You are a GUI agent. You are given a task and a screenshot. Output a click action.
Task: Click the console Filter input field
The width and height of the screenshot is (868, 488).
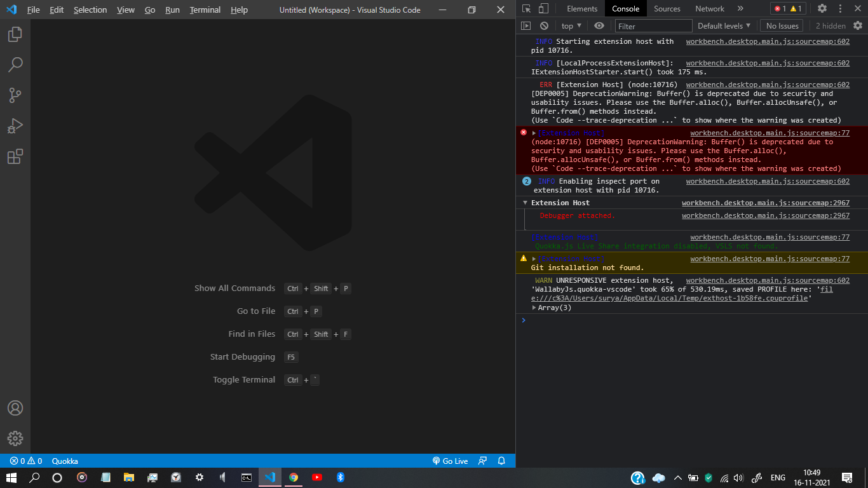pyautogui.click(x=653, y=25)
